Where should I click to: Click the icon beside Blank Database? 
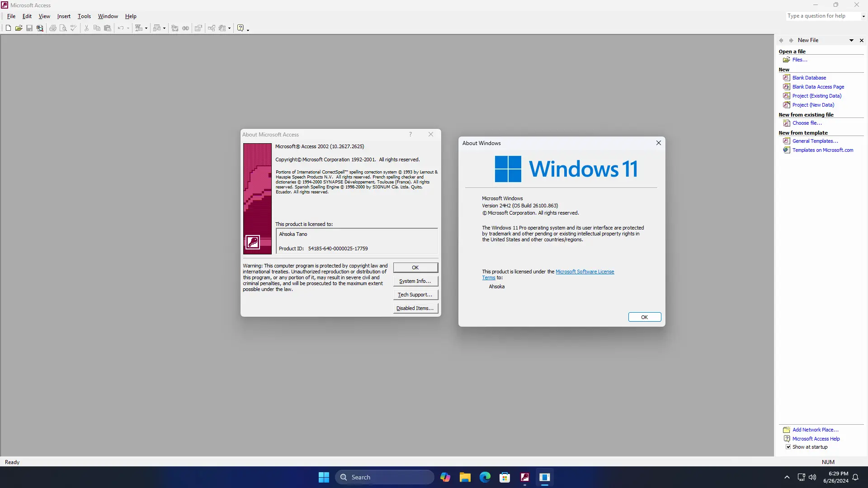(787, 78)
